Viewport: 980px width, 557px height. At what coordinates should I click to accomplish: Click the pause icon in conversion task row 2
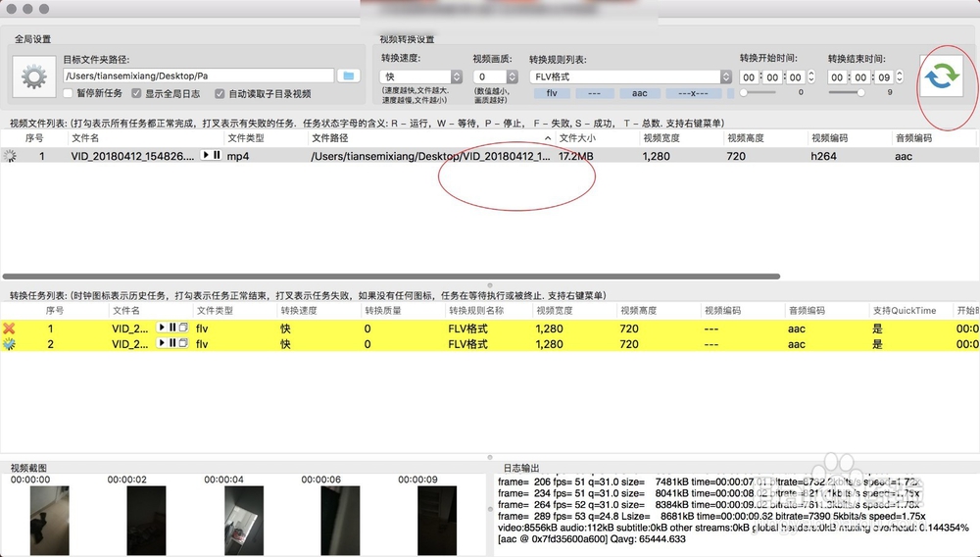click(x=172, y=343)
